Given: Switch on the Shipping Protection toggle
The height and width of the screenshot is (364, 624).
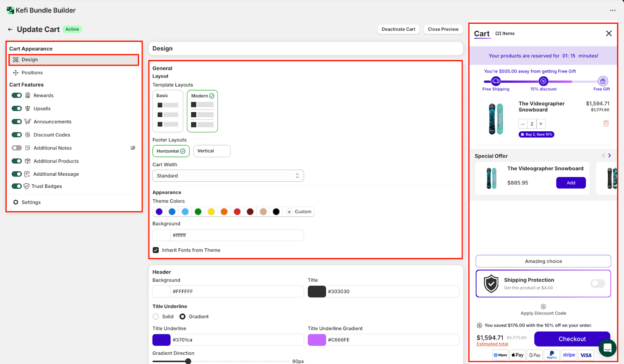Looking at the screenshot, I should coord(597,284).
